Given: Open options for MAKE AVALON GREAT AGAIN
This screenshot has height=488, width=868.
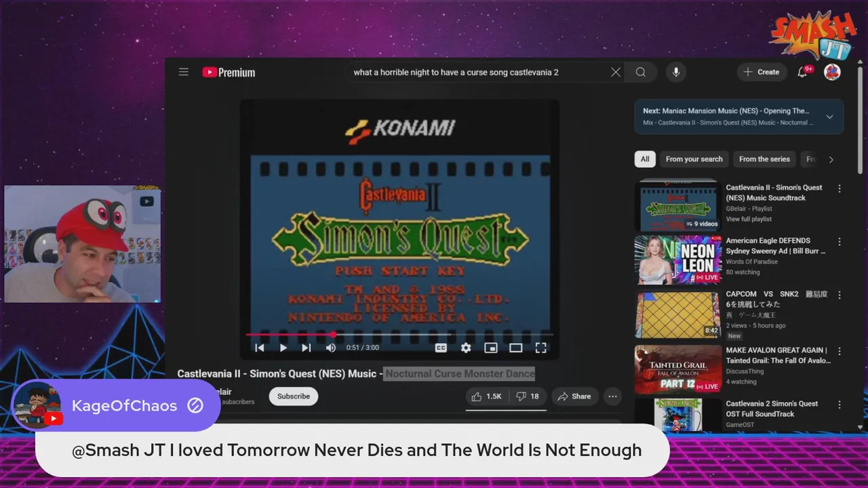Looking at the screenshot, I should tap(840, 351).
